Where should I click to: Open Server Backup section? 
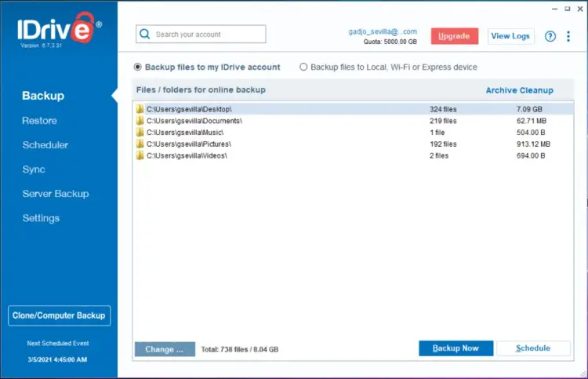(x=56, y=194)
